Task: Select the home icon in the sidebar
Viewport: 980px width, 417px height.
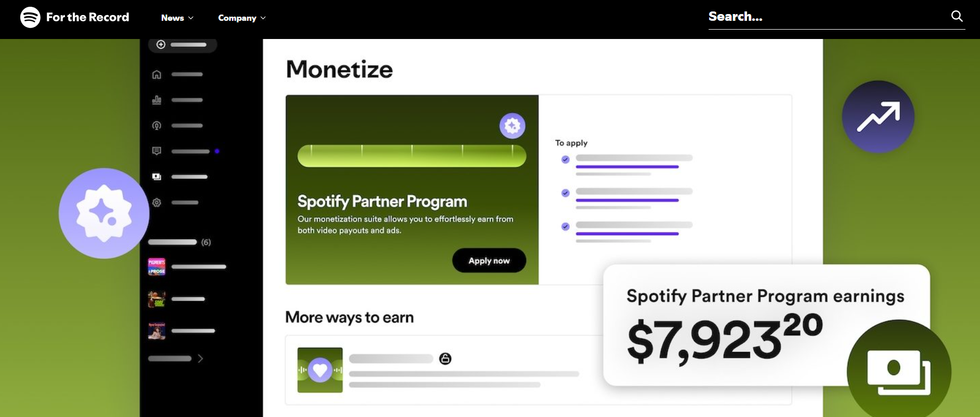Action: (x=156, y=74)
